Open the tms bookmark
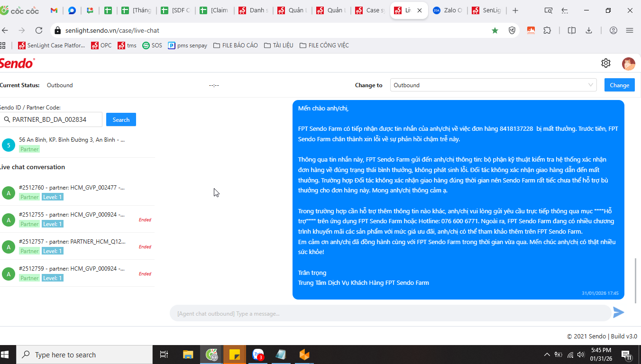Viewport: 641px width, 364px height. coord(127,45)
